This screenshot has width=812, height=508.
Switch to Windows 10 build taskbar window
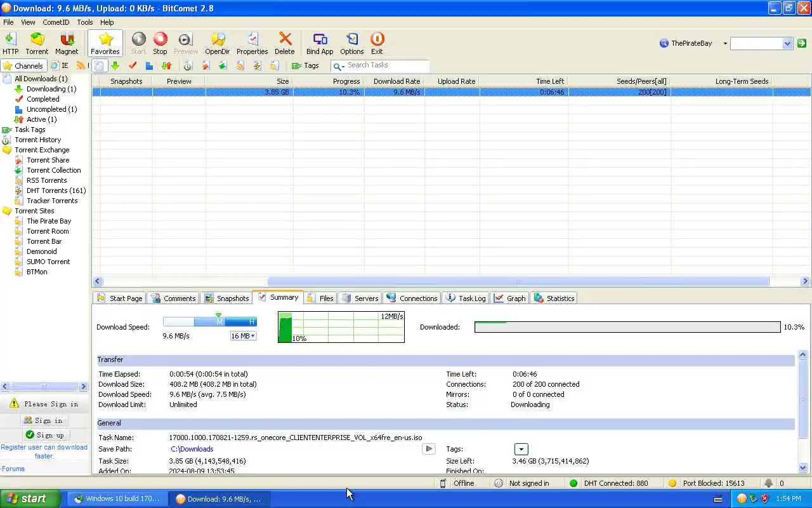[117, 498]
